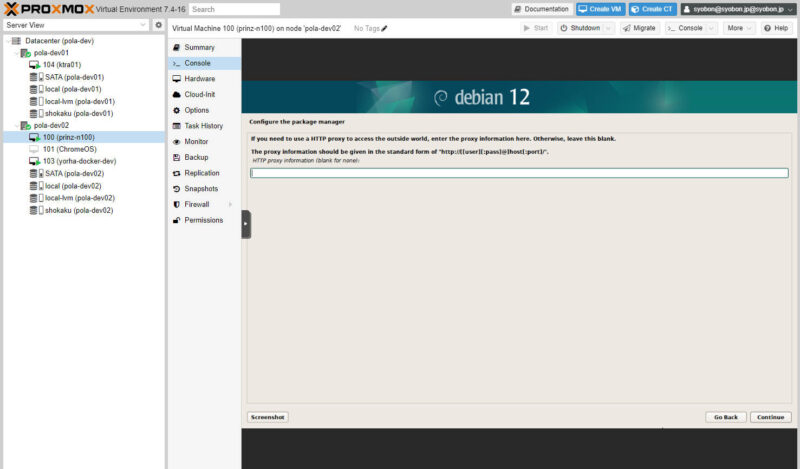The image size is (800, 469).
Task: Collapse the pola-dev01 node arrow
Action: [16, 53]
